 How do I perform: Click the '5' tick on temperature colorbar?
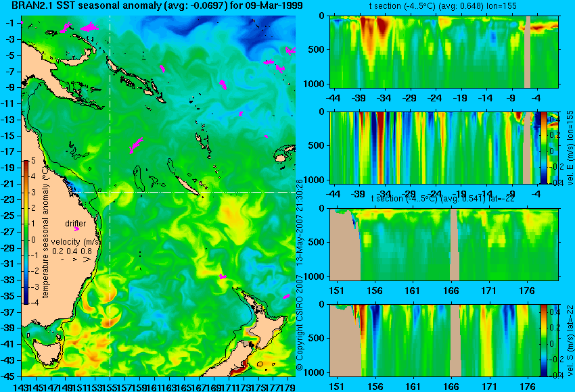point(33,160)
